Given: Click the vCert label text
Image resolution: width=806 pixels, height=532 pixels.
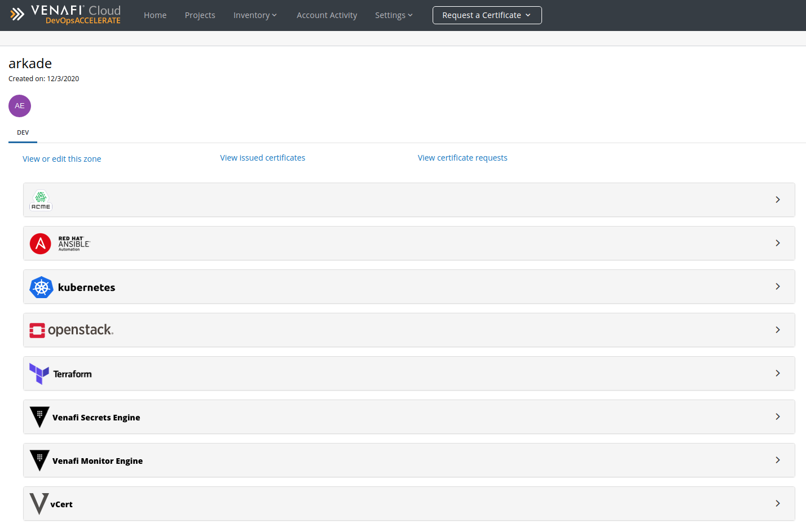Looking at the screenshot, I should point(61,504).
